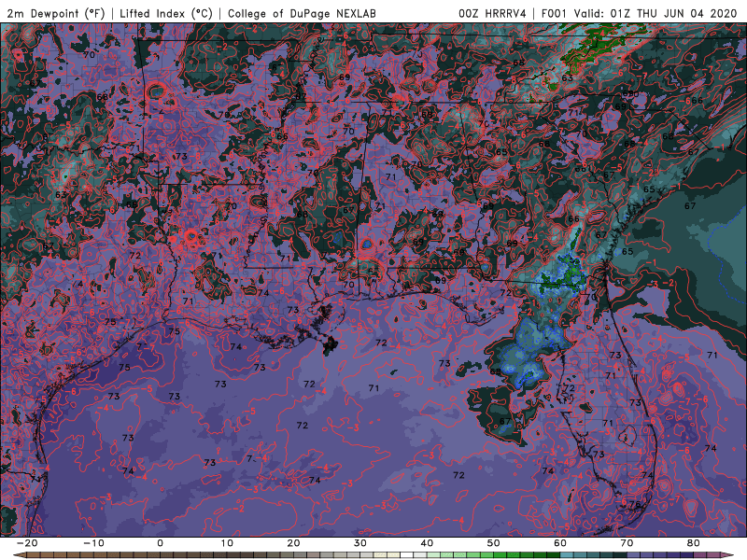Click the '-20' label on the color scale
This screenshot has height=560, width=747.
[x=27, y=543]
